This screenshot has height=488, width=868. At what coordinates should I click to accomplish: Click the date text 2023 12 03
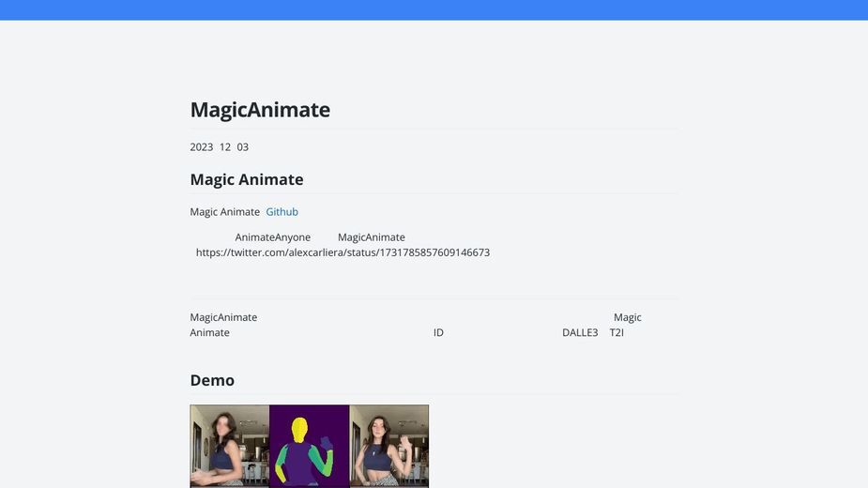click(x=220, y=146)
